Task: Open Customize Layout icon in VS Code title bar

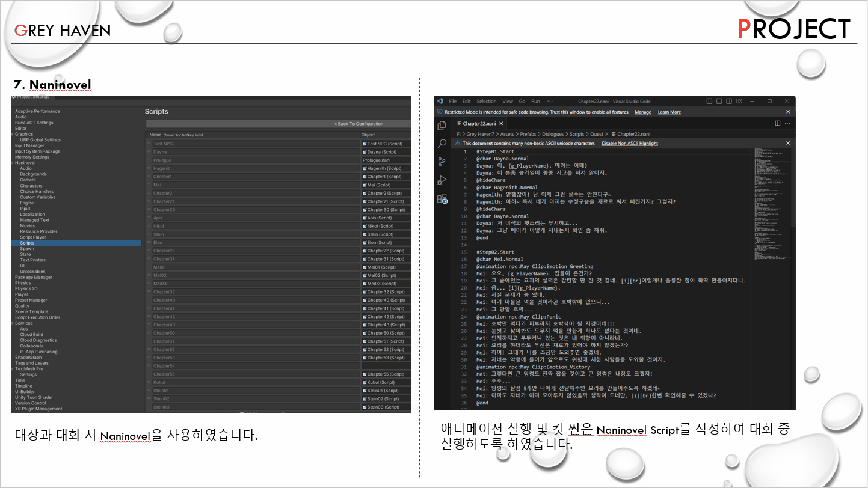Action: 739,101
